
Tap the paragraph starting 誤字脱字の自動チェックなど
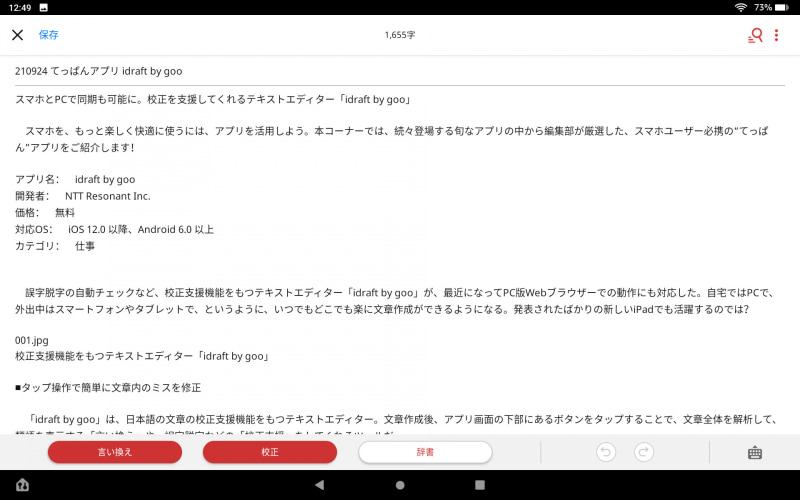[396, 301]
